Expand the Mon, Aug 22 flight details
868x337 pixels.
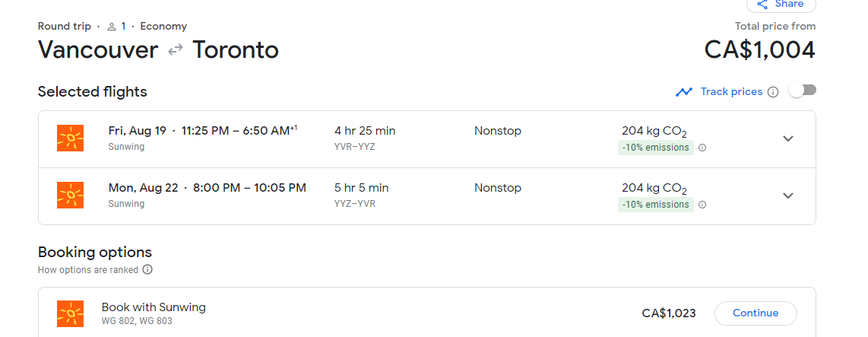(x=788, y=196)
